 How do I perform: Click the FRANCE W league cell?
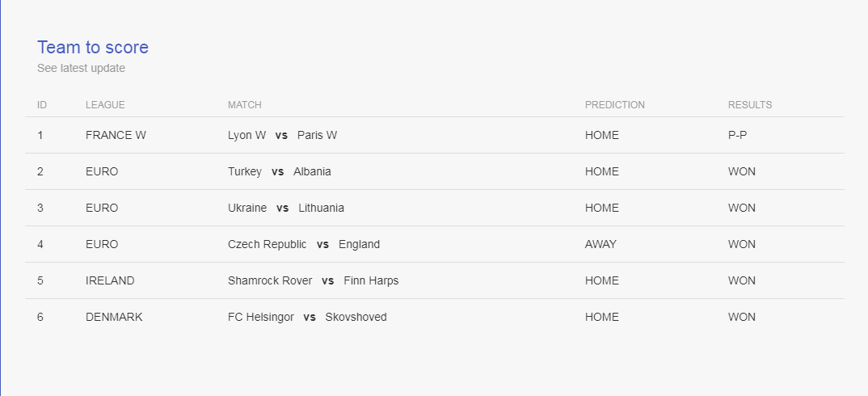pos(116,135)
